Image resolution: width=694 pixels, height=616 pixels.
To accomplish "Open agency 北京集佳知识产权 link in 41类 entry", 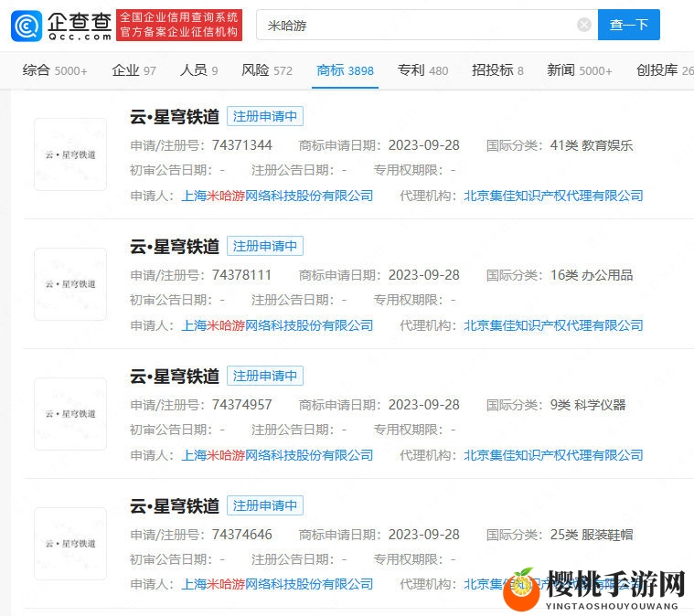I will pyautogui.click(x=554, y=196).
